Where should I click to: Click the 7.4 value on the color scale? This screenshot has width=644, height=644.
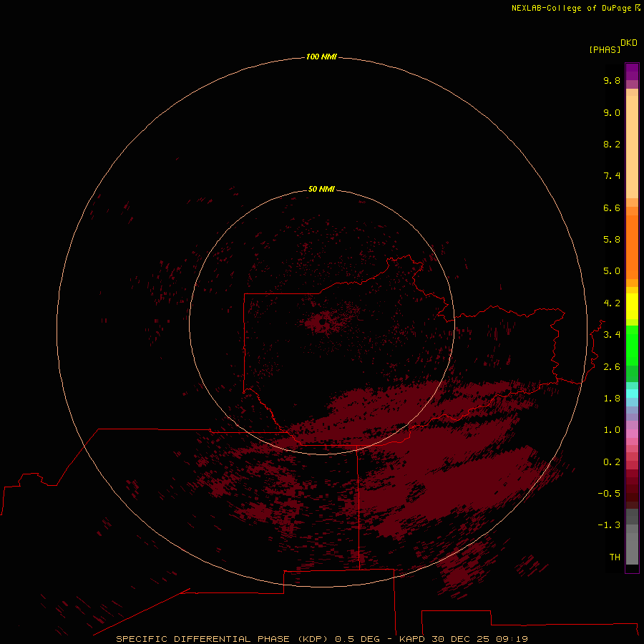612,176
